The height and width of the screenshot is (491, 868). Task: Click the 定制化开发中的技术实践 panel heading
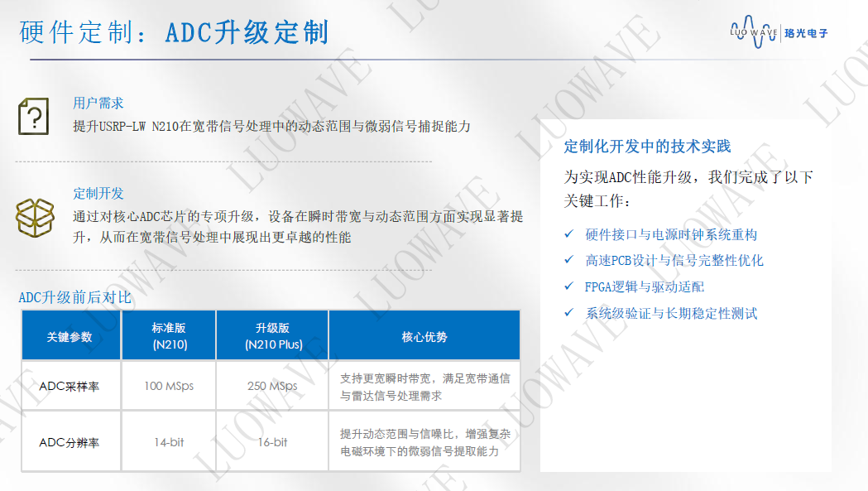click(x=647, y=147)
